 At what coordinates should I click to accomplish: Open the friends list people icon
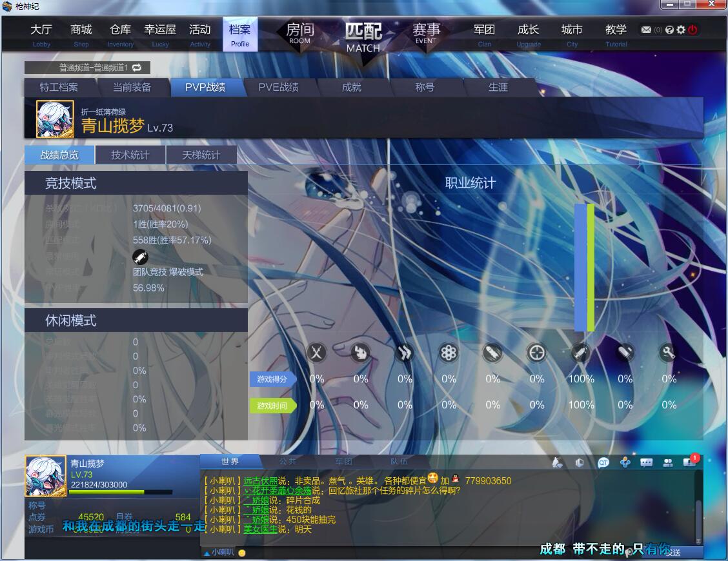[668, 462]
